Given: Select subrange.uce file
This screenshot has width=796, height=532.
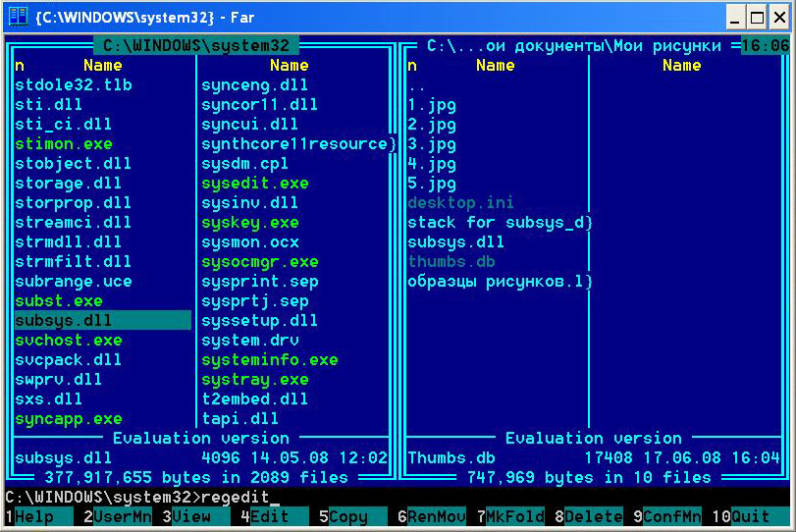Looking at the screenshot, I should 74,282.
